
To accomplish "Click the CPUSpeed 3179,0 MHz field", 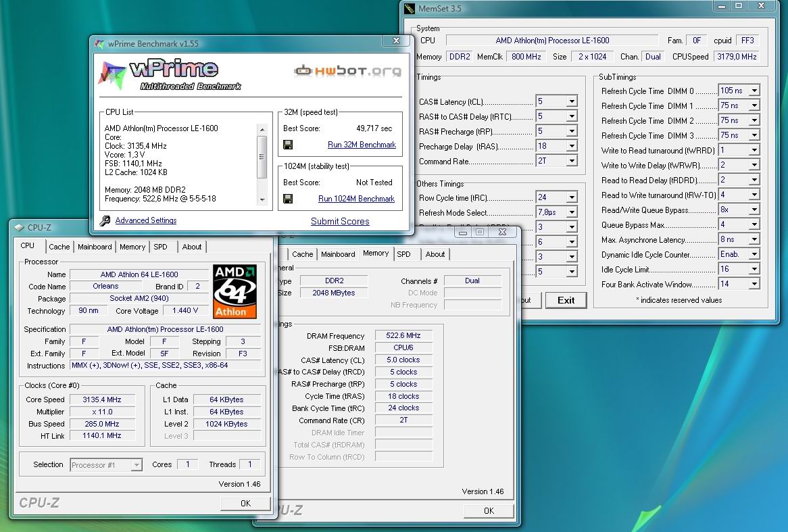I will [x=737, y=57].
